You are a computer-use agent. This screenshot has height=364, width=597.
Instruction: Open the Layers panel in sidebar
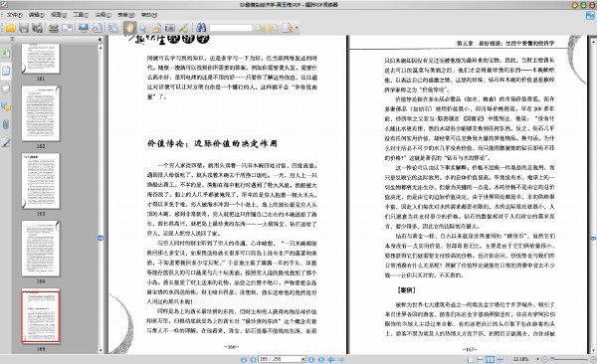click(x=6, y=89)
